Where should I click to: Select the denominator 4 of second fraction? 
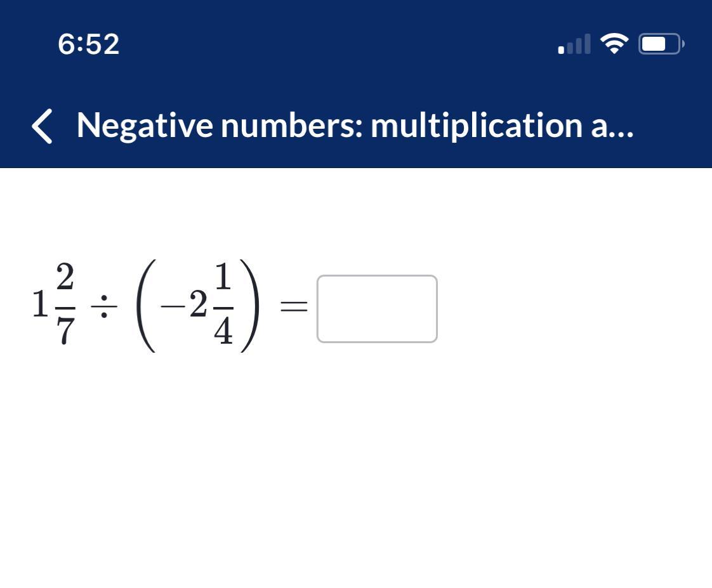(223, 330)
